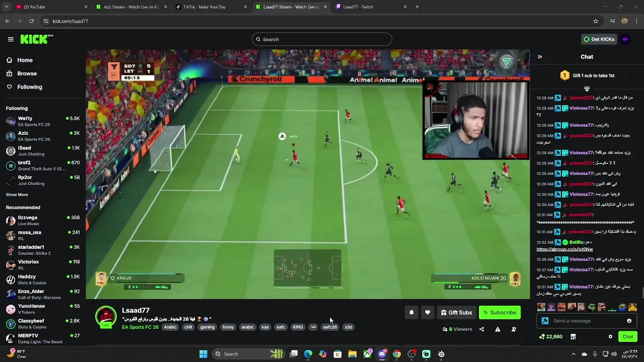The image size is (644, 362).
Task: Open starladder1 recommended channel
Action: (x=43, y=250)
